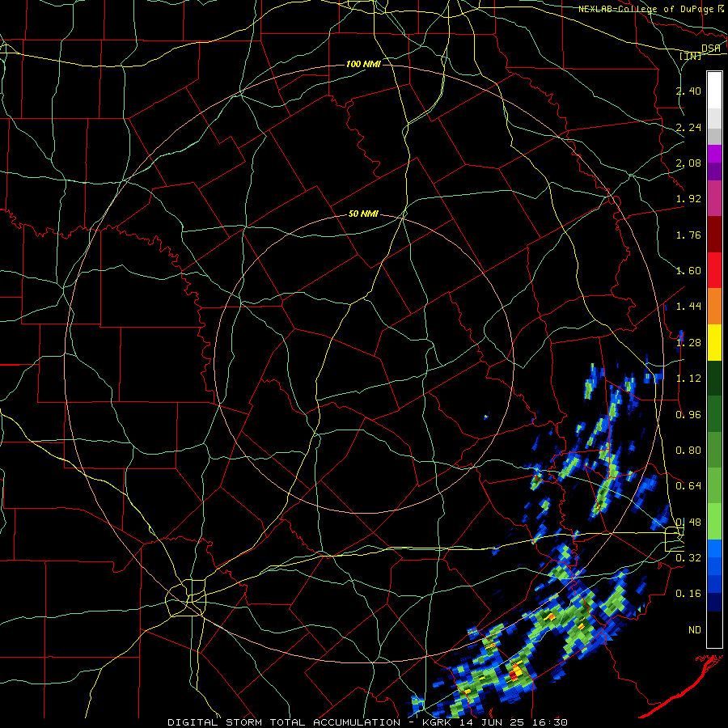Select the 0.64 scale value
Screen dimensions: 728x728
pyautogui.click(x=688, y=486)
